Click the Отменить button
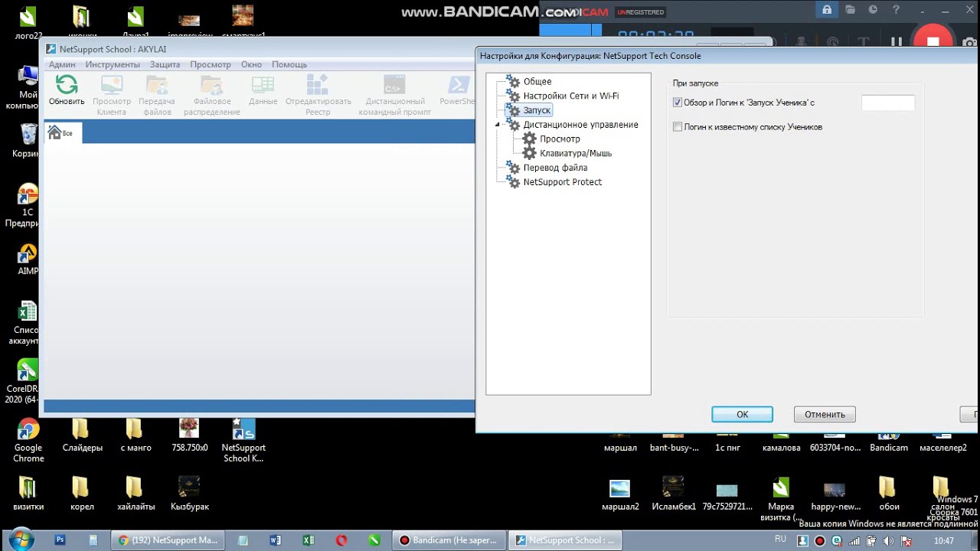This screenshot has width=980, height=551. click(825, 415)
